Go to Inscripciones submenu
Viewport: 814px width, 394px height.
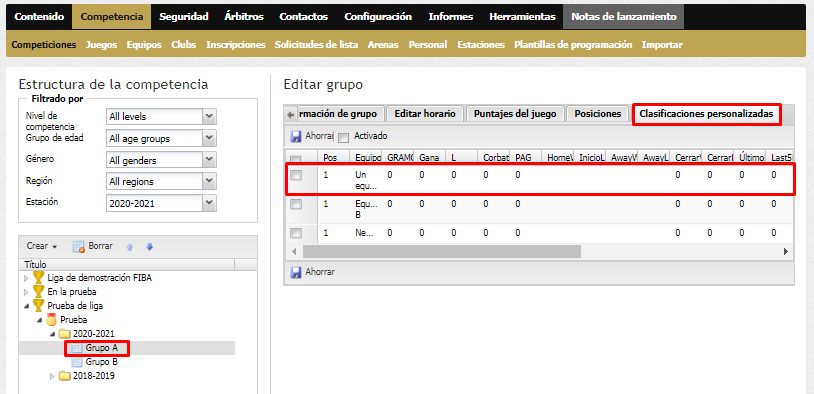[236, 45]
